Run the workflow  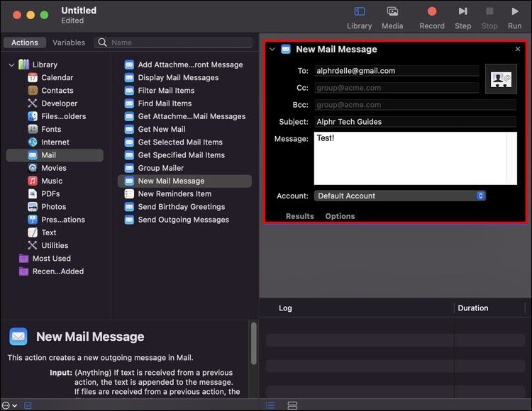click(x=514, y=18)
